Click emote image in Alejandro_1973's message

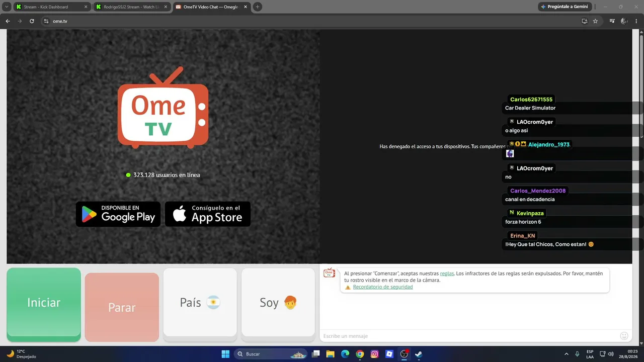click(x=510, y=153)
